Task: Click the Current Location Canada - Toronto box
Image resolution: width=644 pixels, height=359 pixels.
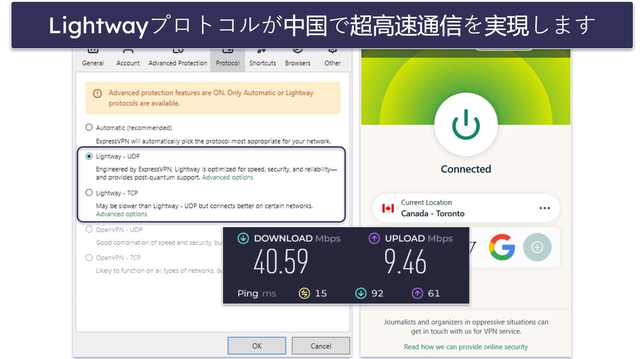Action: point(466,208)
